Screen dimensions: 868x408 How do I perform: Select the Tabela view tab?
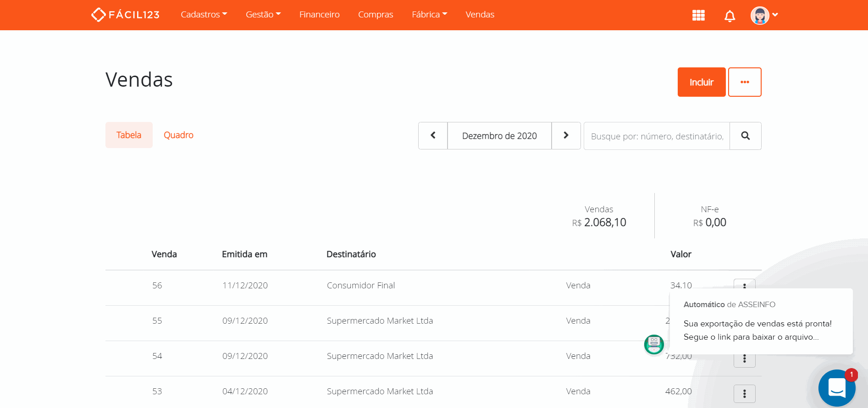click(x=129, y=135)
